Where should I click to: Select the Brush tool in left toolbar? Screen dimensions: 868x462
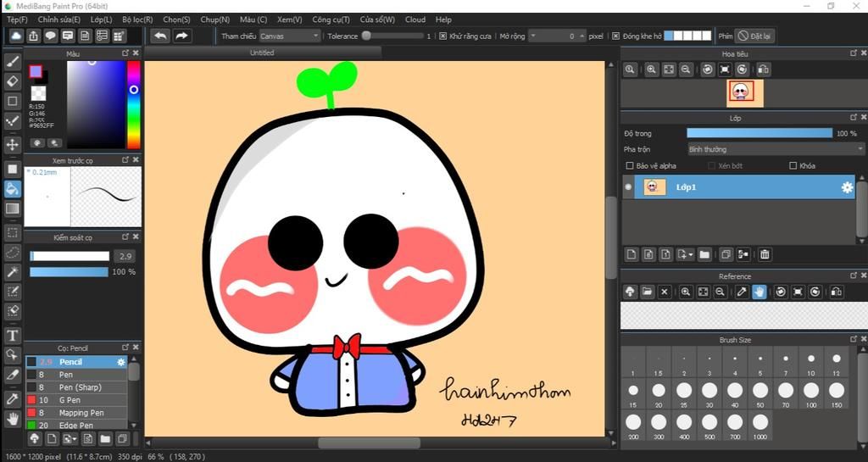13,61
